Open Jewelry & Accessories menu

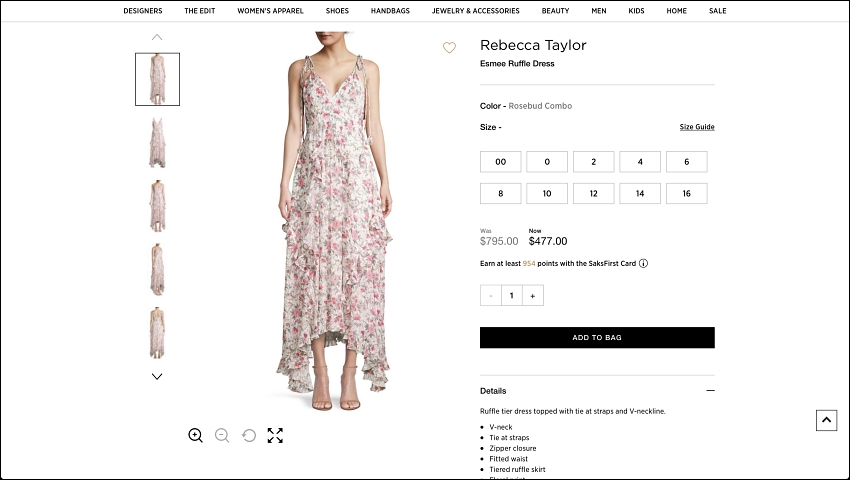click(x=476, y=11)
